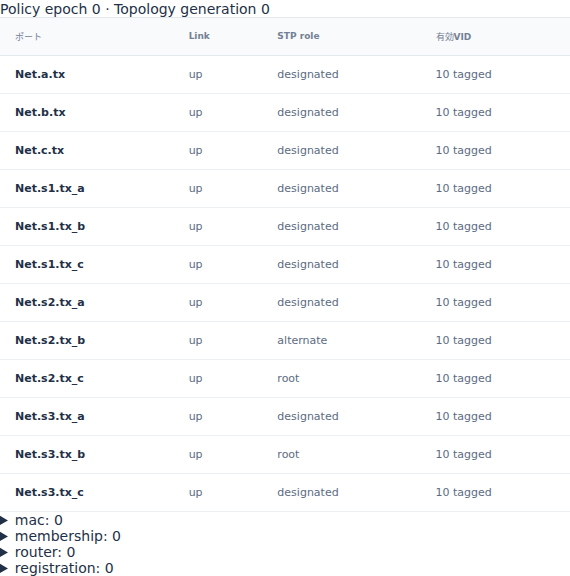
Task: Select the Net.s3.tx_a port name
Action: click(x=50, y=416)
